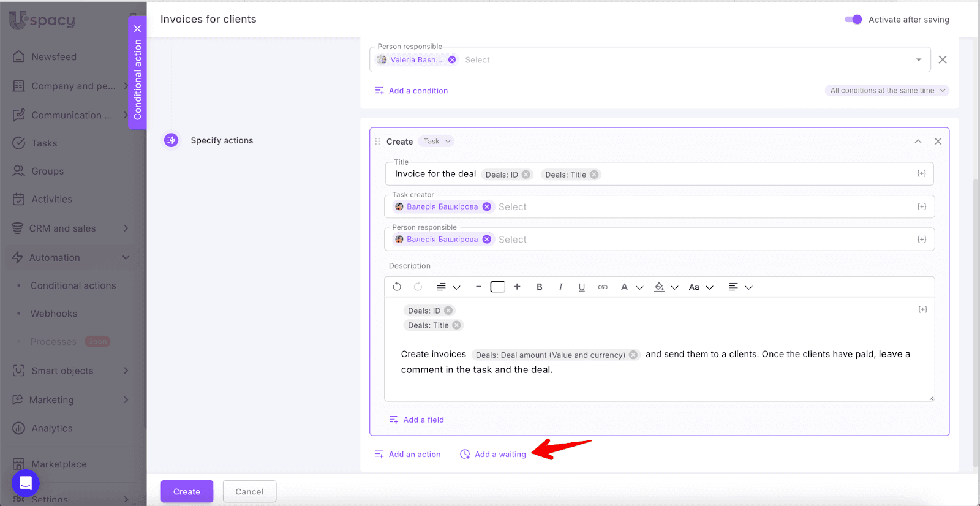Open All conditions at the same time dropdown

(887, 91)
